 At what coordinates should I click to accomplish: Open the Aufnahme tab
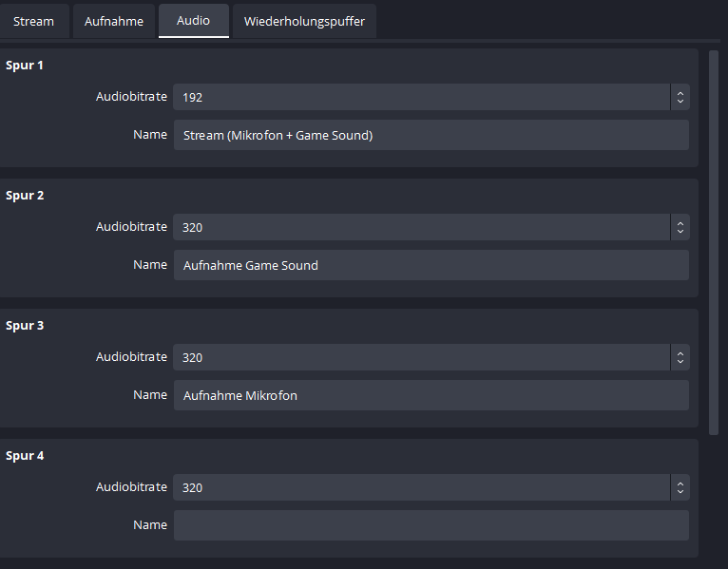point(113,21)
